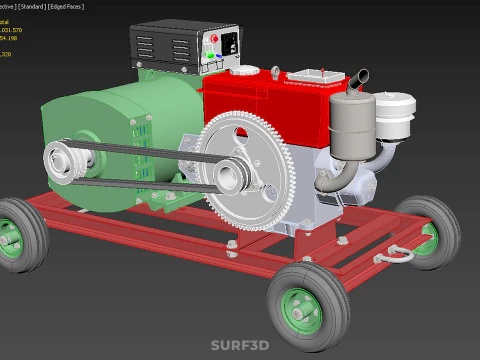The width and height of the screenshot is (480, 360).
Task: Select the black exhaust pipe tip
Action: (359, 80)
